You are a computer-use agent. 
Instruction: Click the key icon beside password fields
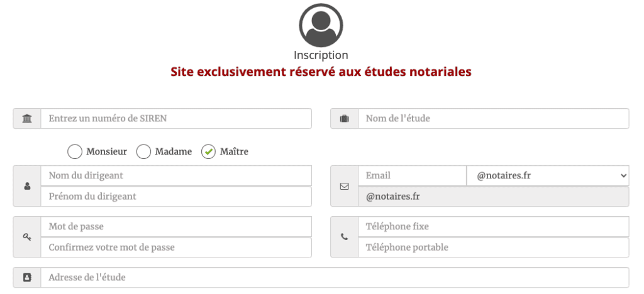point(27,237)
